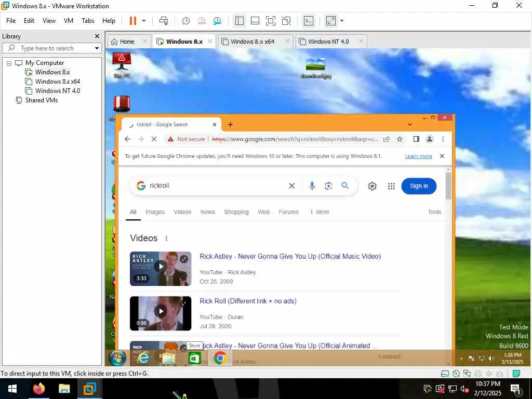Toggle the thumbnail bar toolbar icon

pos(255,21)
